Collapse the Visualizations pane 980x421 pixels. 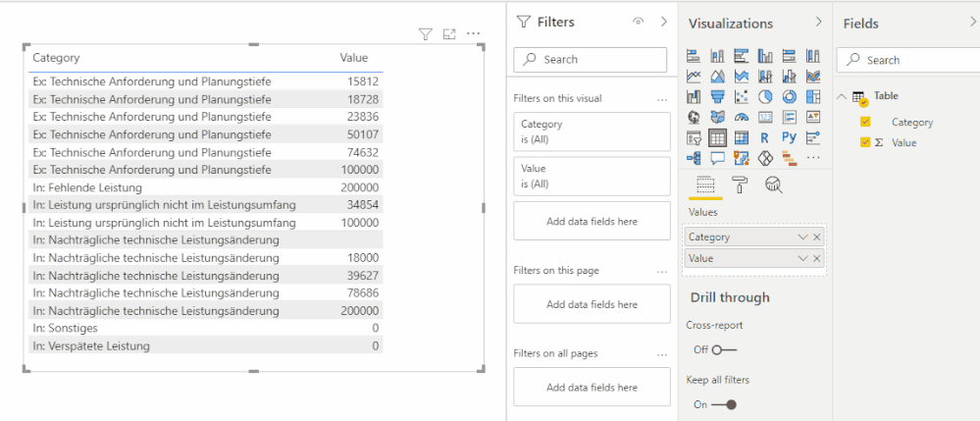(819, 22)
